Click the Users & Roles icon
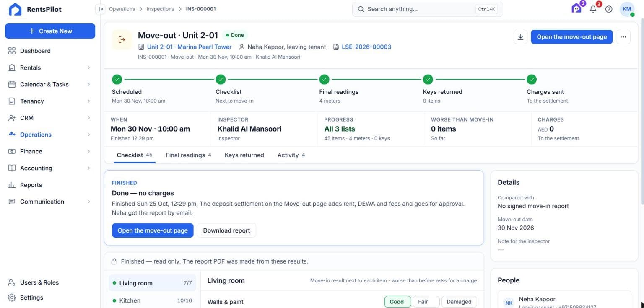 pyautogui.click(x=12, y=282)
